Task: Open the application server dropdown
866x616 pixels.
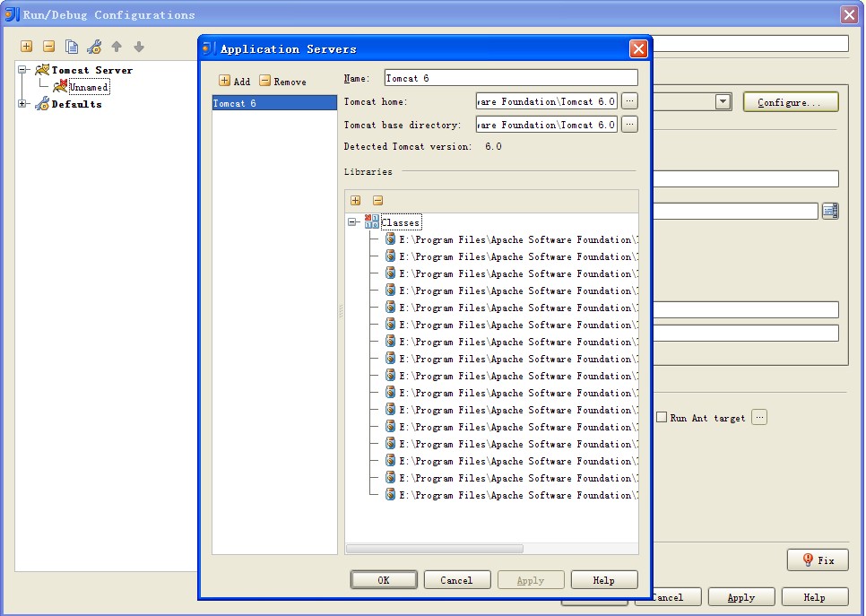Action: click(x=723, y=101)
